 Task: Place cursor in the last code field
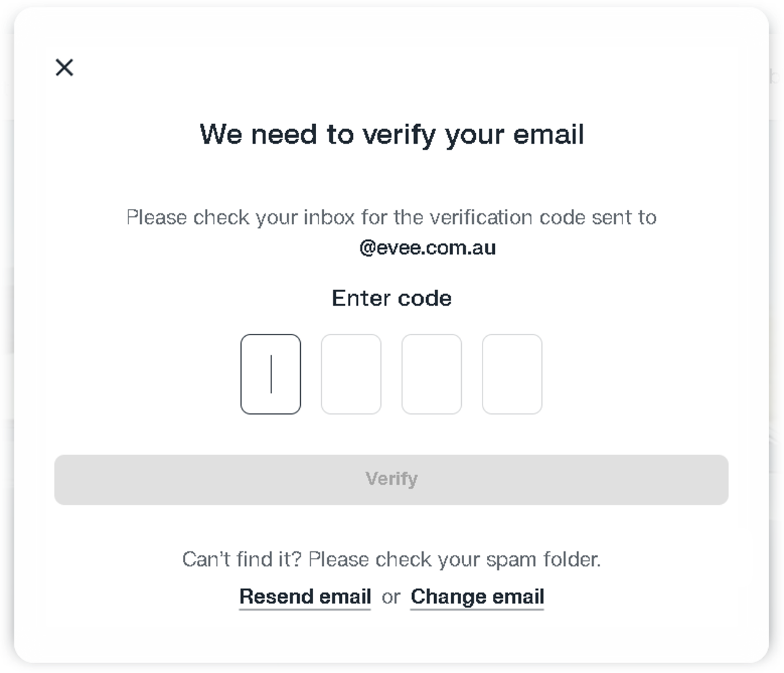point(512,374)
